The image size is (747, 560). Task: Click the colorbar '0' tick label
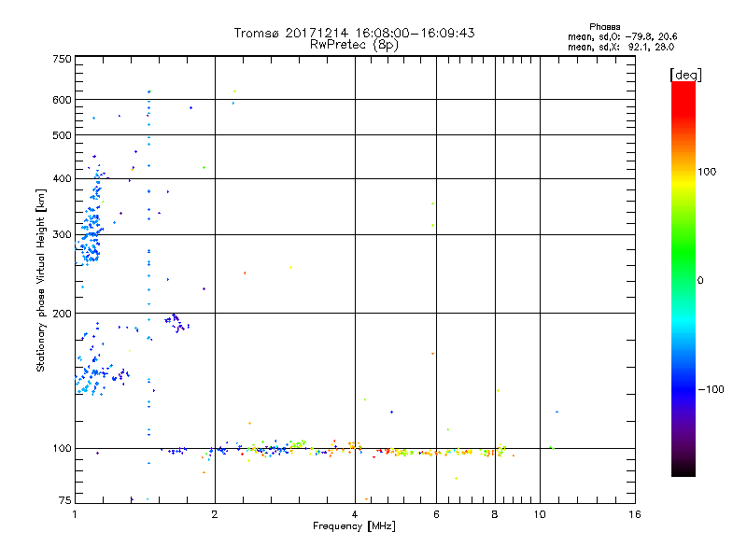[x=700, y=281]
